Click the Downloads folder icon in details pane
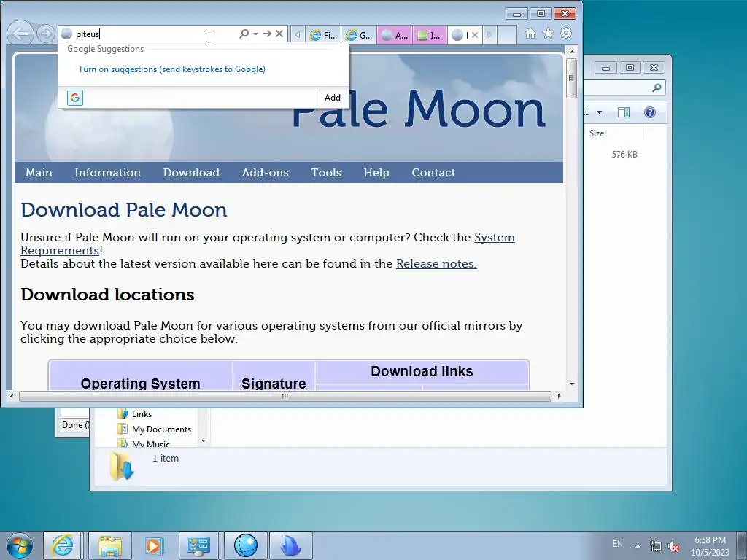747x560 pixels. click(122, 466)
